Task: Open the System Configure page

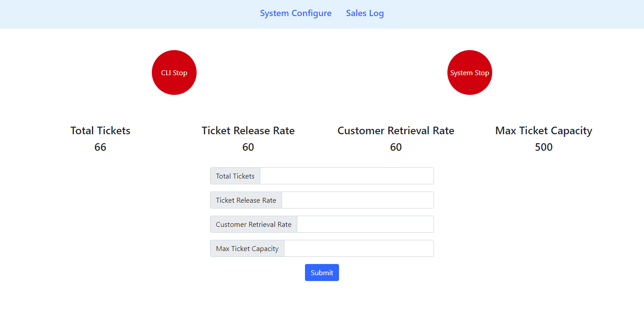Action: tap(296, 13)
